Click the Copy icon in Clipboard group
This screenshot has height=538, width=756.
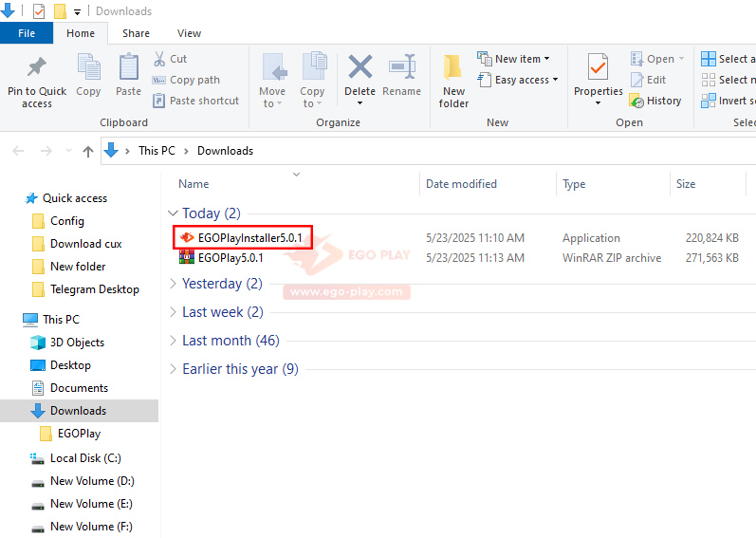coord(88,68)
